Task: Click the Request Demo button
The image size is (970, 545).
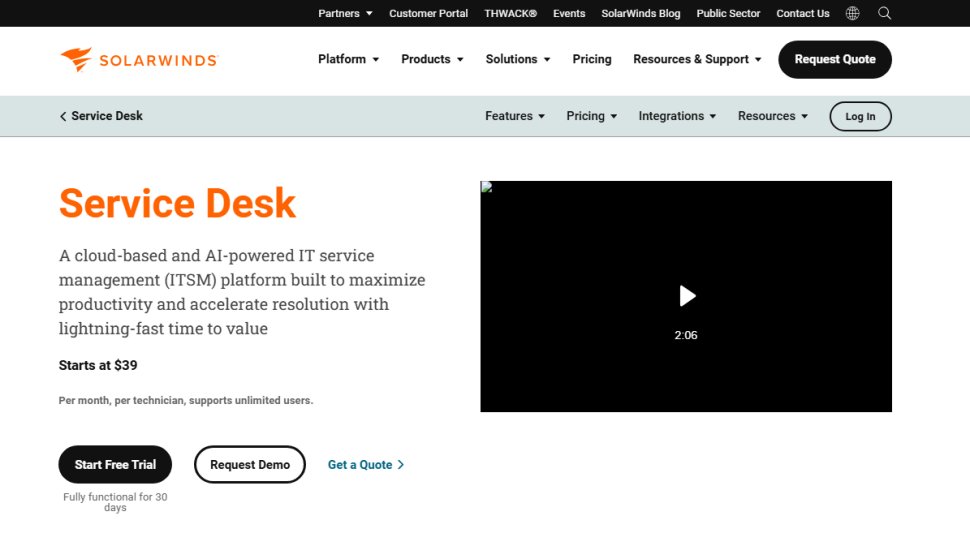Action: pos(250,465)
